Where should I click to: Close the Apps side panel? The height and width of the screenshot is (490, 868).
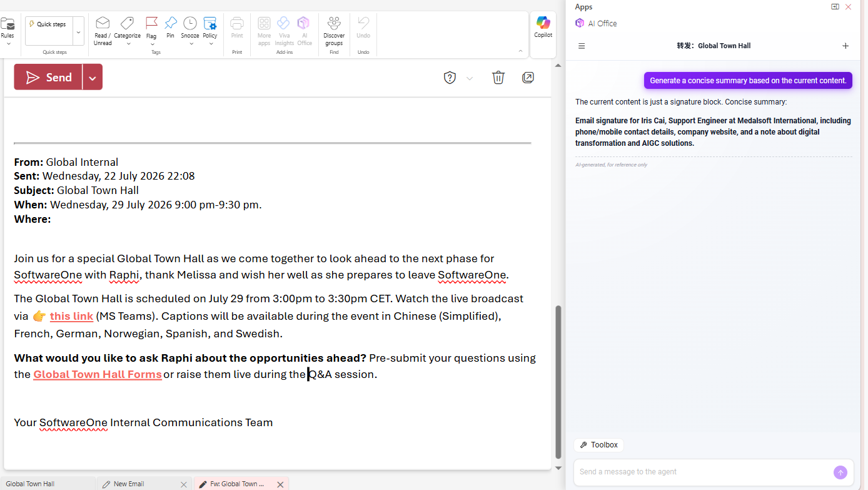(x=849, y=7)
